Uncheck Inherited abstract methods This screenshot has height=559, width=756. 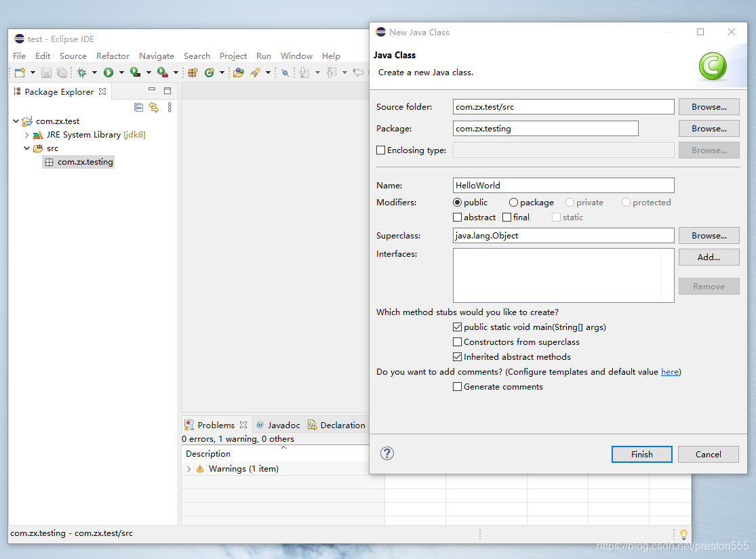[x=458, y=357]
